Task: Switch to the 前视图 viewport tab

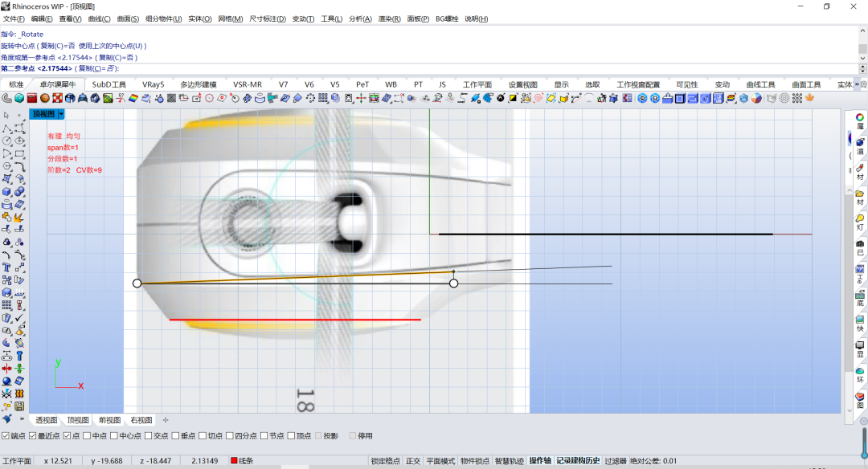Action: 109,420
